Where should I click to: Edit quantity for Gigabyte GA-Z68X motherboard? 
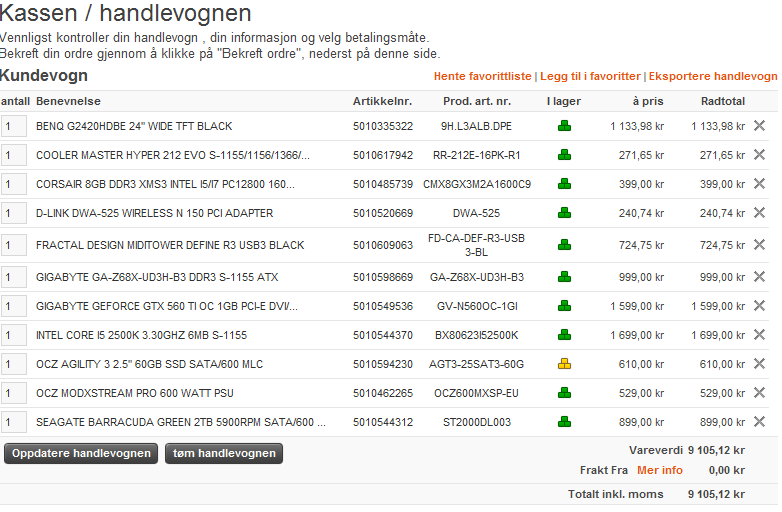(13, 277)
